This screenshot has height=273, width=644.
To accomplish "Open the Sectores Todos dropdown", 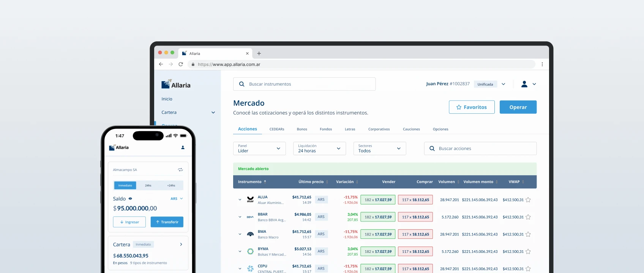I will pos(380,148).
